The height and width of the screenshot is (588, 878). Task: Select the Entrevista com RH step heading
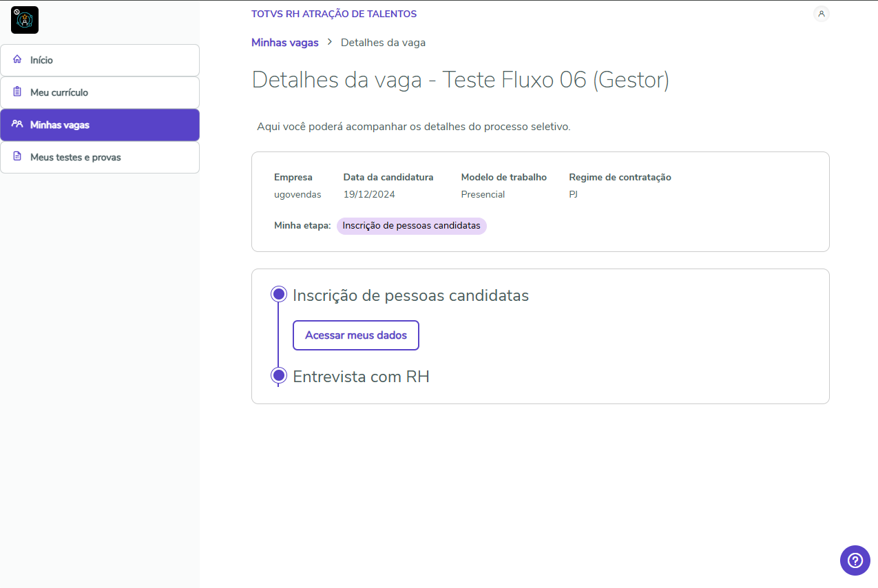click(361, 377)
